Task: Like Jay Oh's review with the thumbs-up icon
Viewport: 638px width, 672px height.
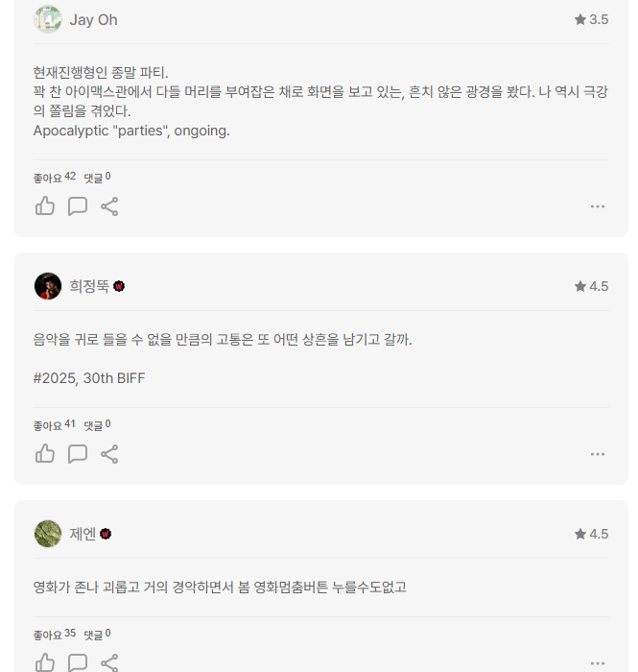Action: 45,206
